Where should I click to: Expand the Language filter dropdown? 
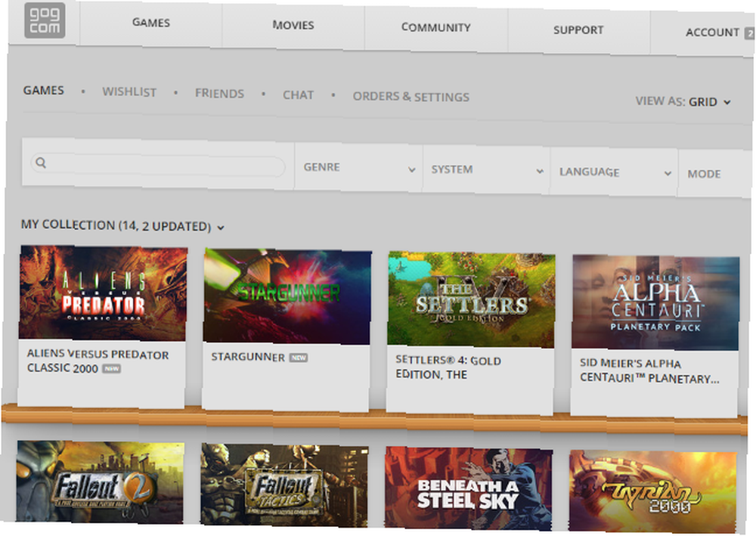click(x=614, y=172)
